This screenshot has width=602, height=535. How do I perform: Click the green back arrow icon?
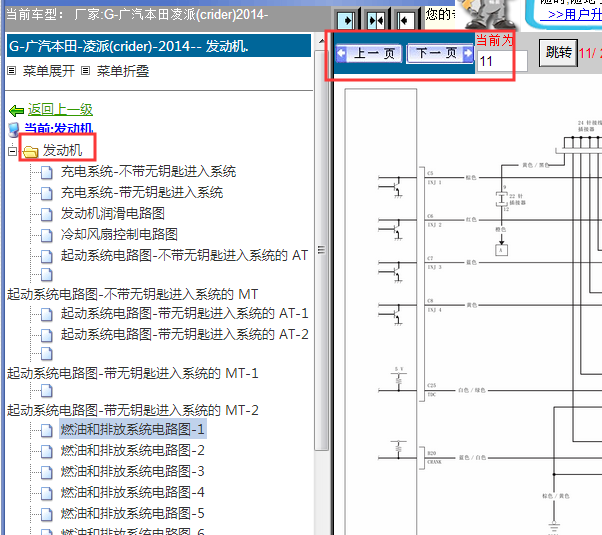coord(17,111)
